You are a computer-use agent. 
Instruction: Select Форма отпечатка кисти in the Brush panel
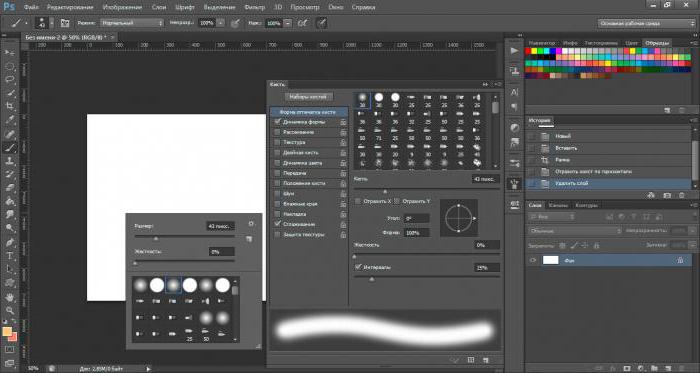[x=308, y=112]
